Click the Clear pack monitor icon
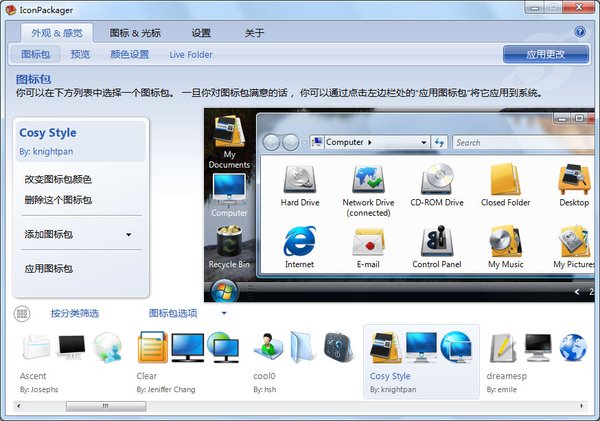This screenshot has height=421, width=600. [x=188, y=348]
